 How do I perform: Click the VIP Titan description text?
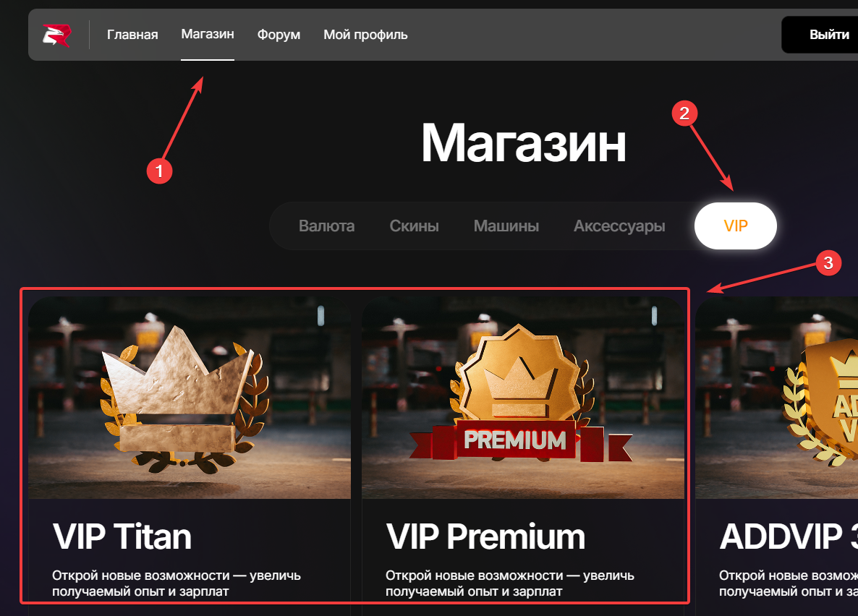177,583
